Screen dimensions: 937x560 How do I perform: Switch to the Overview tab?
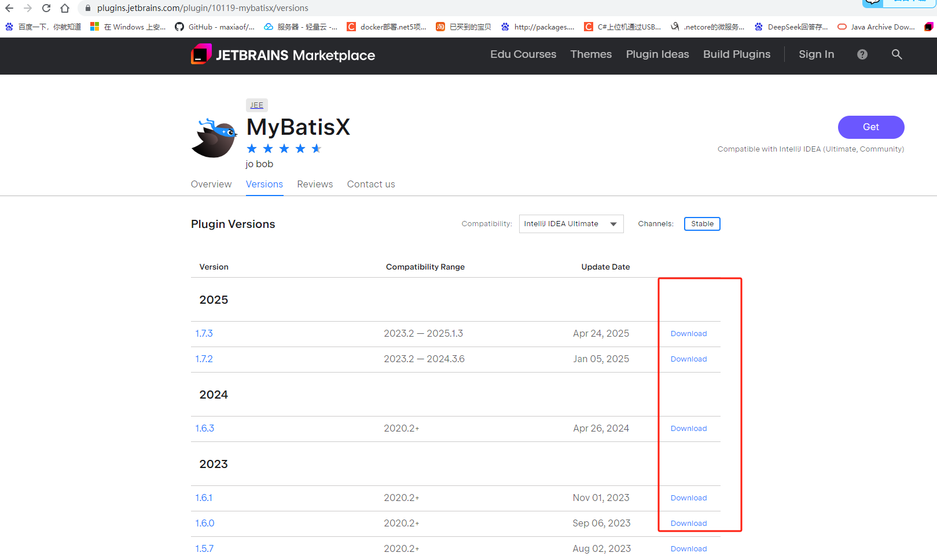click(x=211, y=184)
